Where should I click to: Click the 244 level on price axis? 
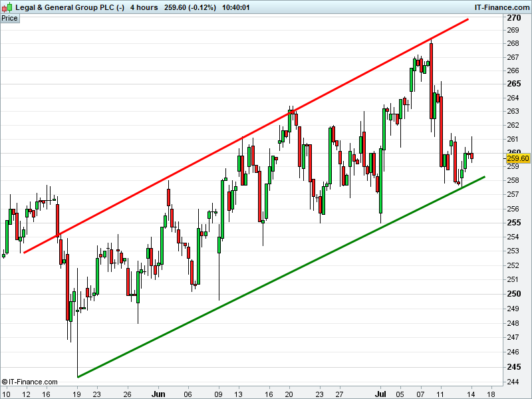pyautogui.click(x=513, y=382)
